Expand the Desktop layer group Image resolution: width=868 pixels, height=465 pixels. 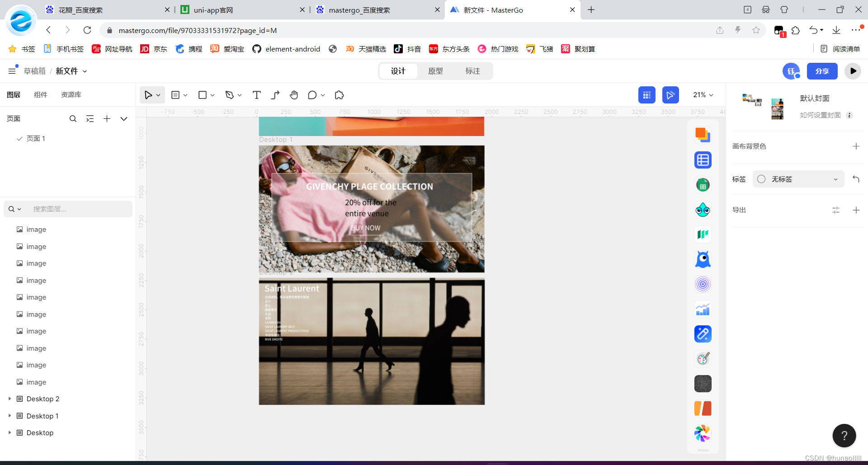[x=9, y=433]
